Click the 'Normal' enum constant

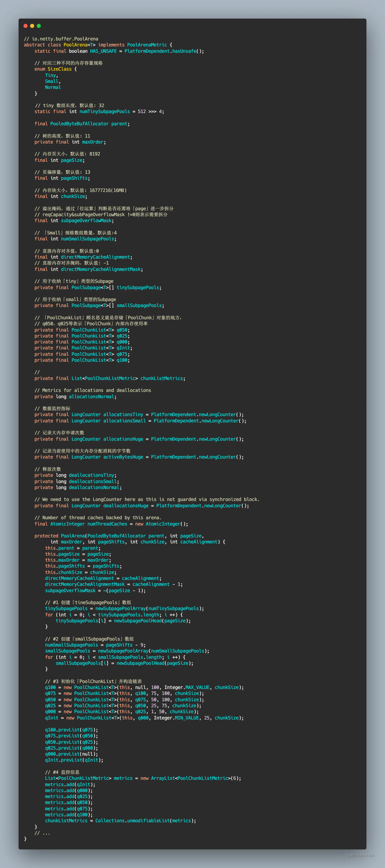pyautogui.click(x=53, y=87)
